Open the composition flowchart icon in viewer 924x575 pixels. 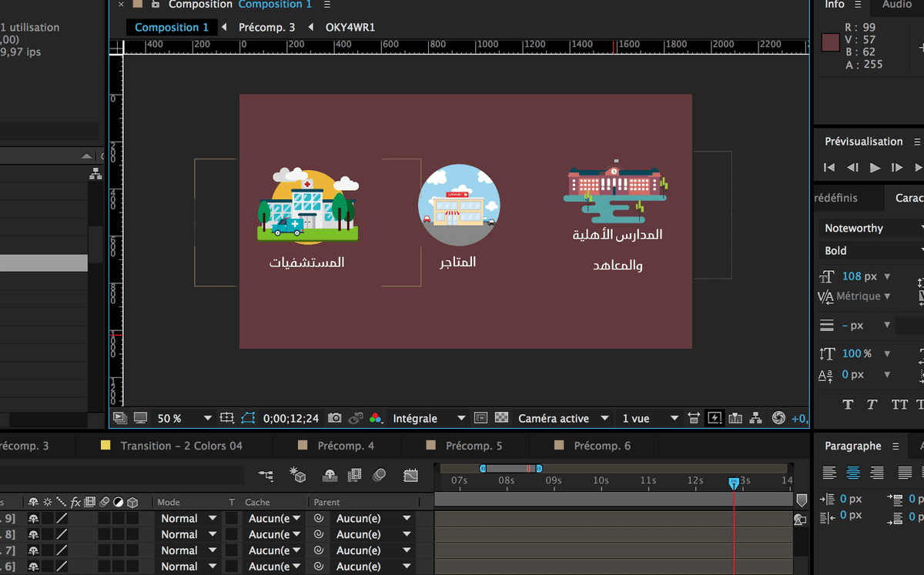(756, 418)
